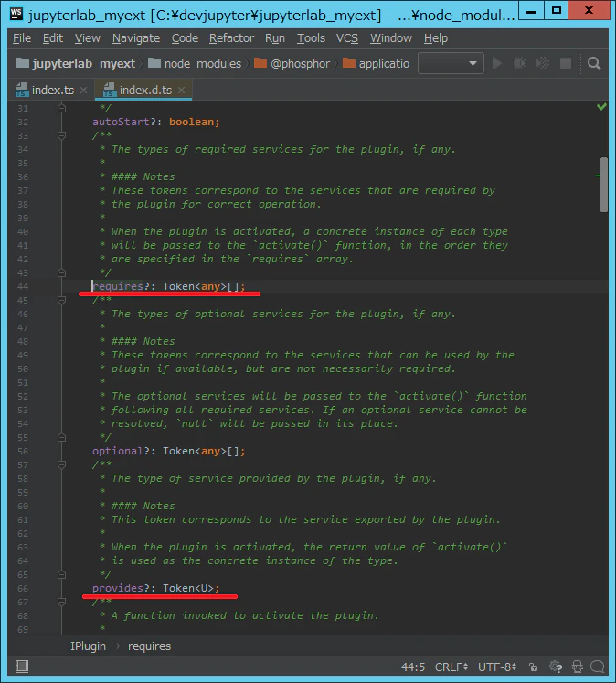Collapse comment fold marker at line 67
Viewport: 616px width, 683px height.
62,602
